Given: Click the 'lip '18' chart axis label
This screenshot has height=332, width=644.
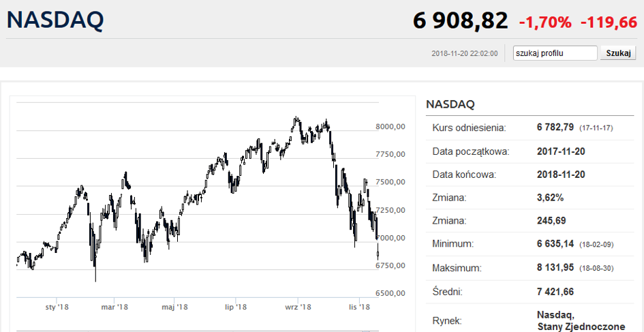Looking at the screenshot, I should click(x=235, y=307).
